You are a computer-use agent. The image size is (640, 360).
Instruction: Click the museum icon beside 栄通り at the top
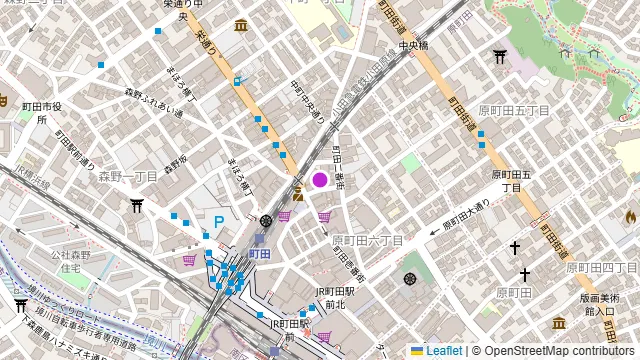coord(241,25)
